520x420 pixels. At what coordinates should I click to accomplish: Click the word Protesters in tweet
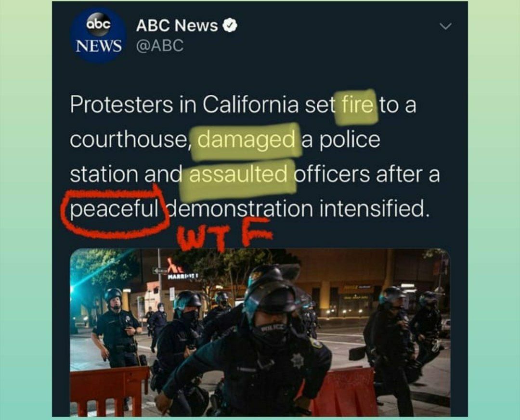point(121,105)
